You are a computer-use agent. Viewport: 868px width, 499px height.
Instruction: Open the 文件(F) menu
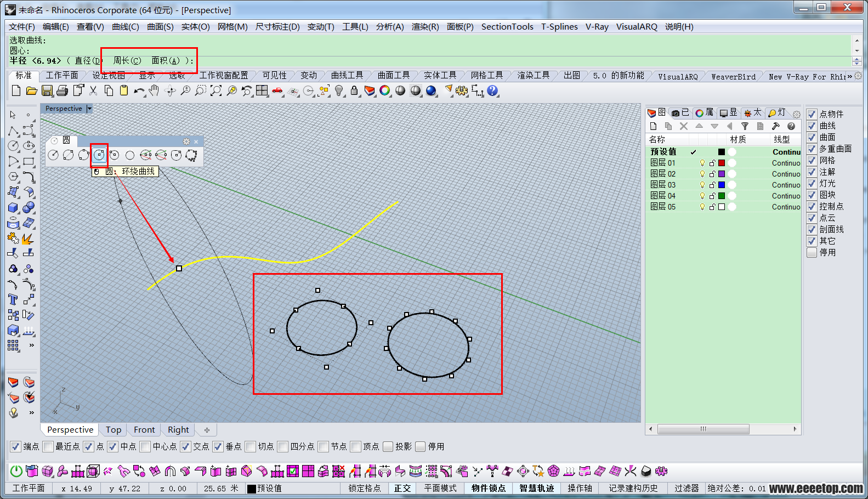pos(22,26)
